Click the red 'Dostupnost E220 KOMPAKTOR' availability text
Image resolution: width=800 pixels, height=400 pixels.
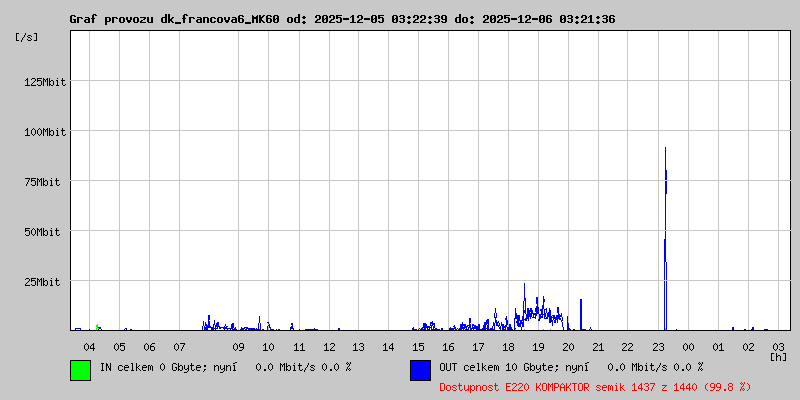coord(595,386)
